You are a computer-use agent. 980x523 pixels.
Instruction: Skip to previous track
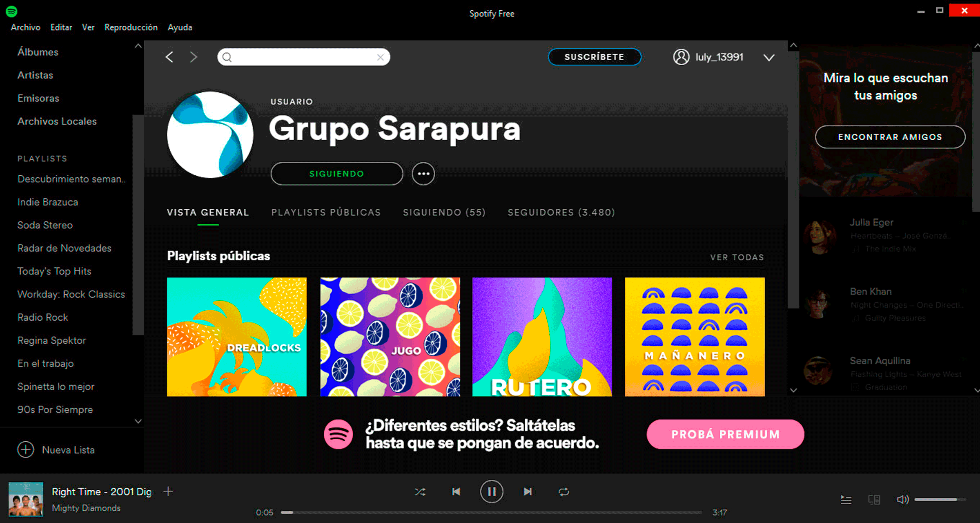[456, 492]
